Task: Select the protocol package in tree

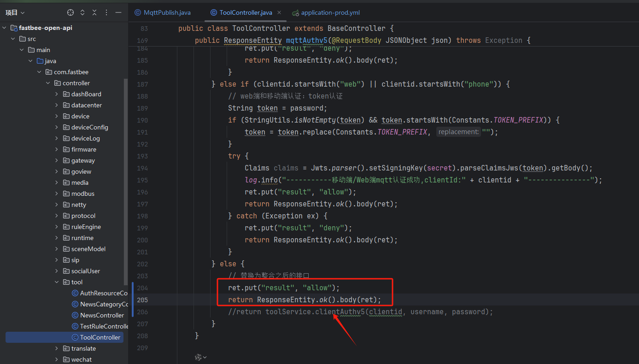Action: (83, 216)
